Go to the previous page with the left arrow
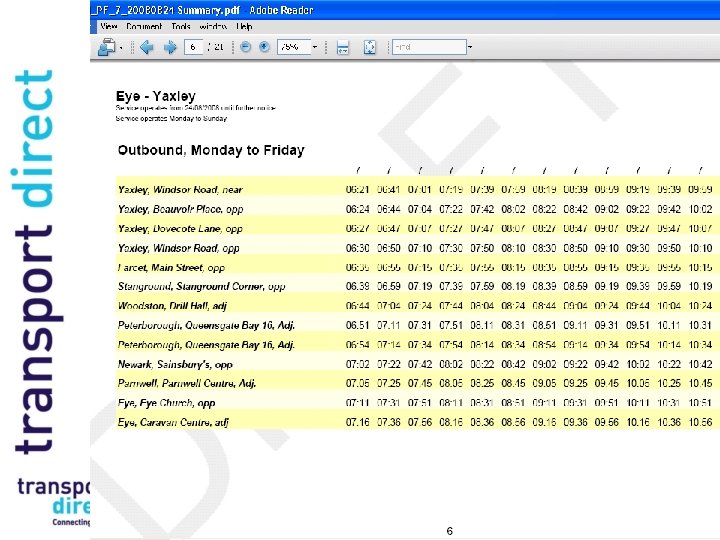The image size is (720, 540). click(x=146, y=47)
